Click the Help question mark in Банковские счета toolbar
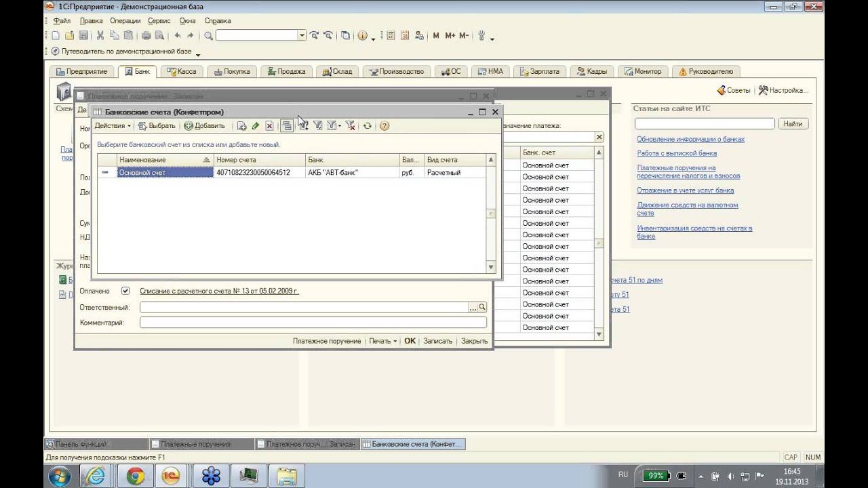868x488 pixels. 384,125
